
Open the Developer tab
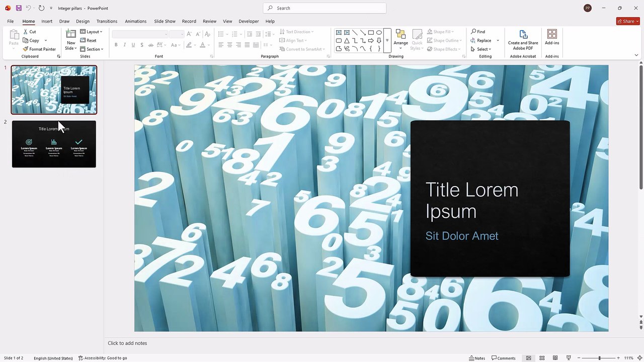coord(249,21)
